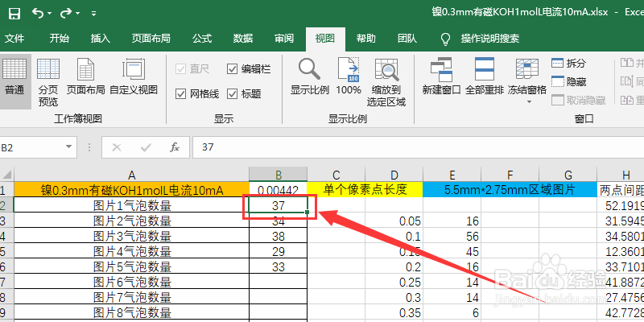Image resolution: width=644 pixels, height=322 pixels.
Task: Select cell D4 with value 0.1
Action: click(x=394, y=236)
